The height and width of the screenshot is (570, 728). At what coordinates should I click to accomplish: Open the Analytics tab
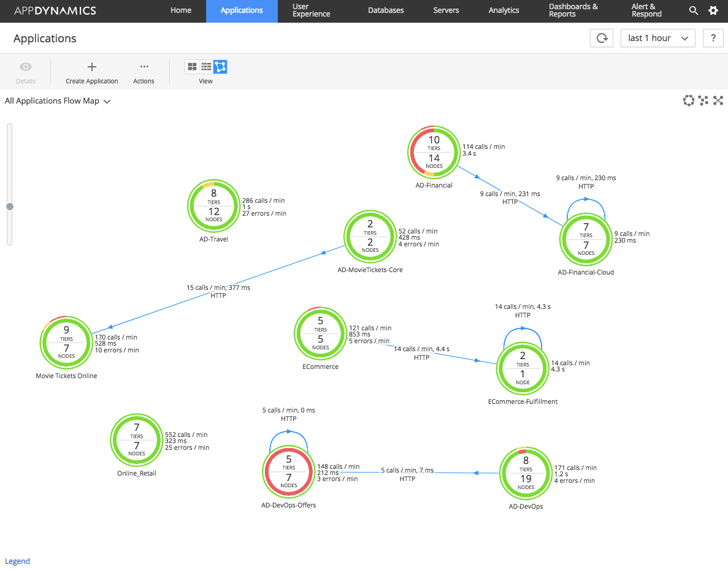coord(504,10)
